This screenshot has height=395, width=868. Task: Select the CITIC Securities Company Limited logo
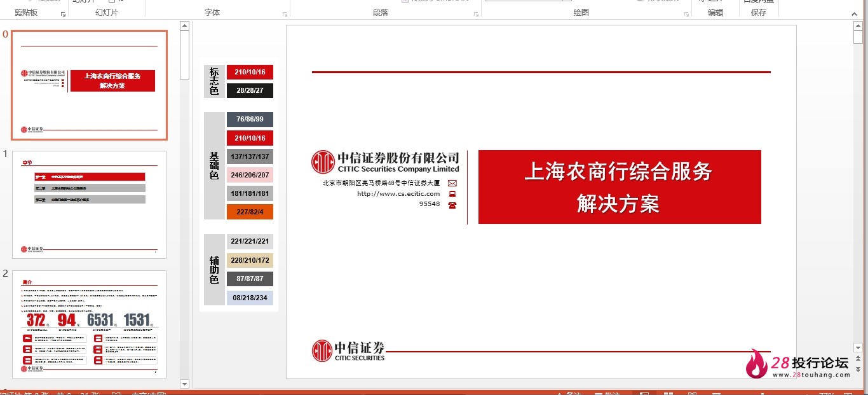[385, 162]
